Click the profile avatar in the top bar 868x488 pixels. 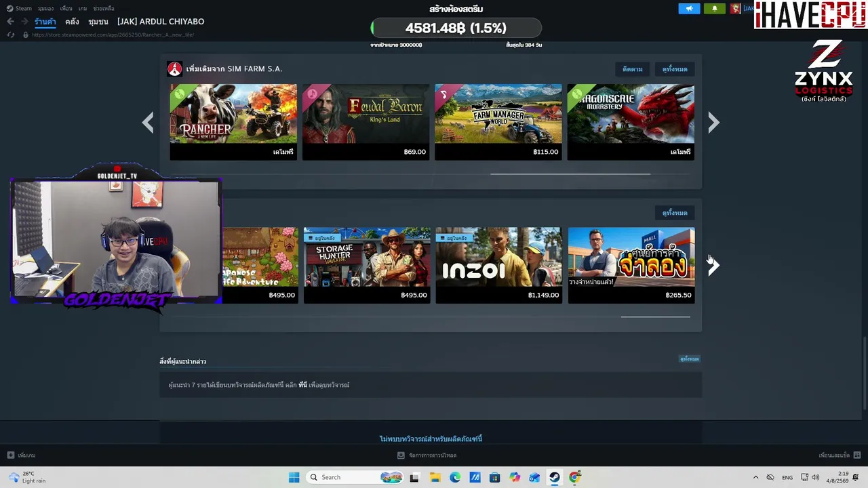[x=735, y=9]
